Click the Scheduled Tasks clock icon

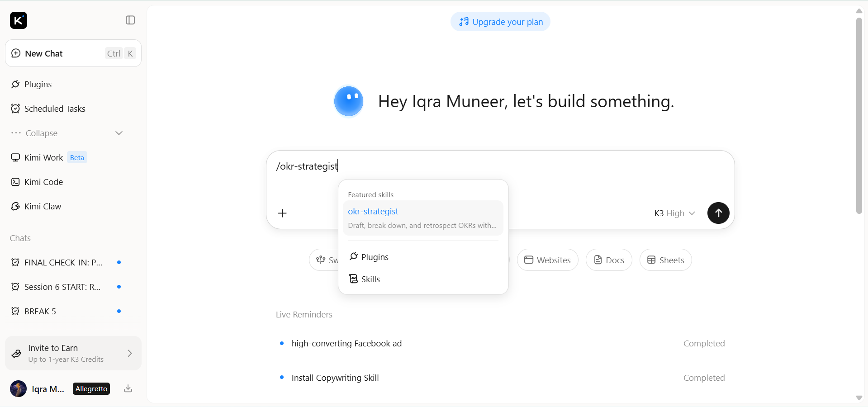(15, 109)
